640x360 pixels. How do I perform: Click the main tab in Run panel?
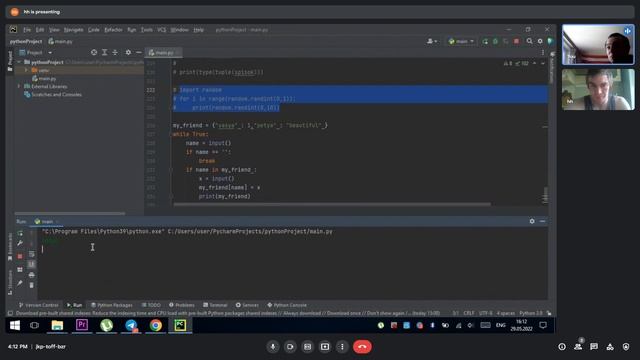47,222
